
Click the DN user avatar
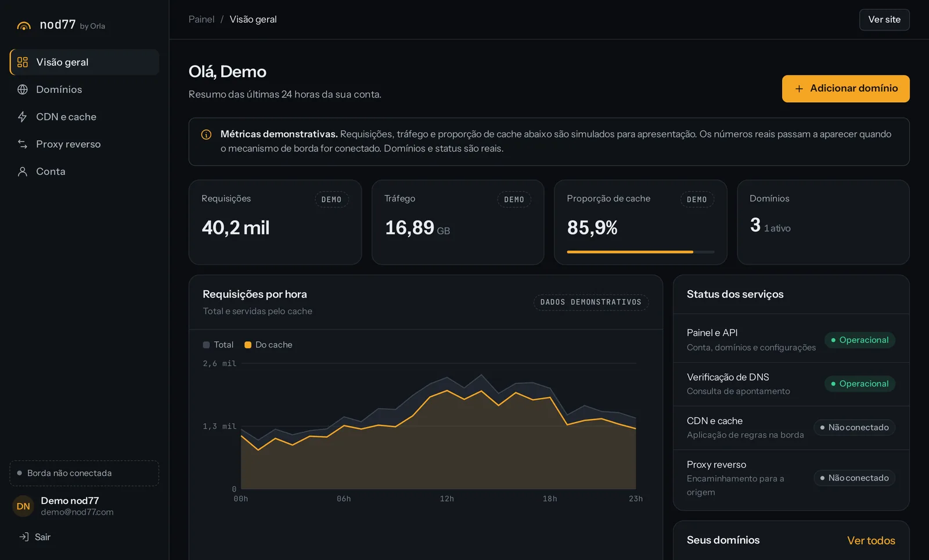(x=23, y=506)
